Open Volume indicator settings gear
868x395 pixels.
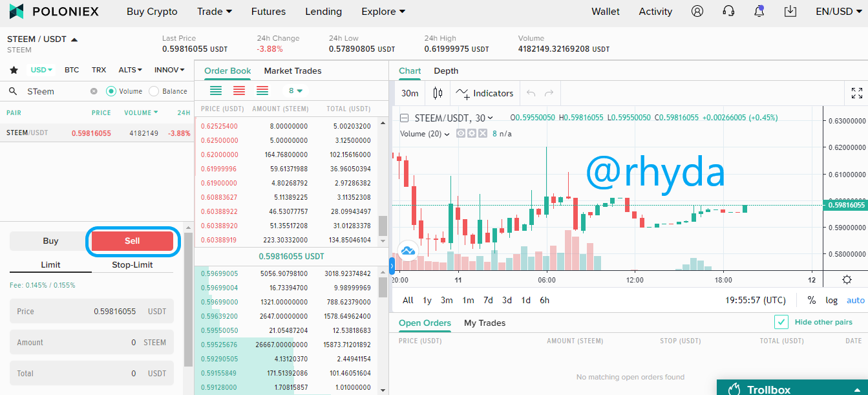pyautogui.click(x=471, y=134)
